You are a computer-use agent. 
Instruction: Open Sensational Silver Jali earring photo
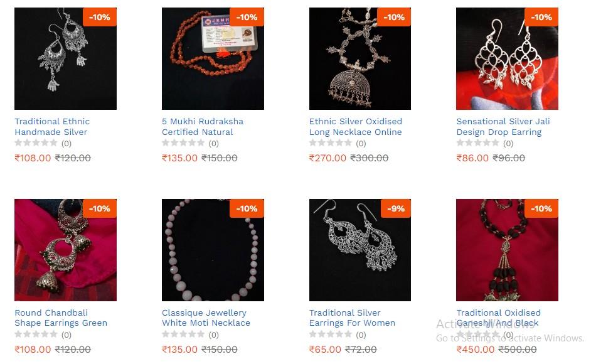pyautogui.click(x=508, y=58)
